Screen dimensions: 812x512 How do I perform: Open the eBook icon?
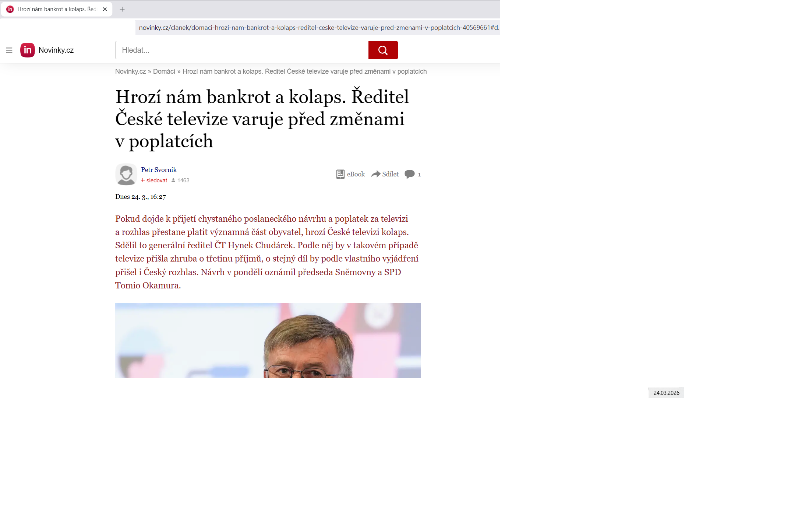pyautogui.click(x=340, y=174)
